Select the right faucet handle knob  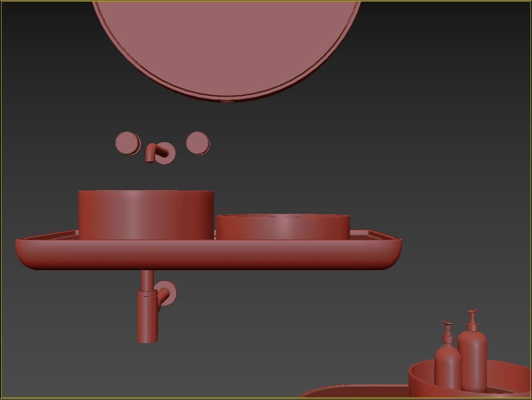click(x=198, y=143)
